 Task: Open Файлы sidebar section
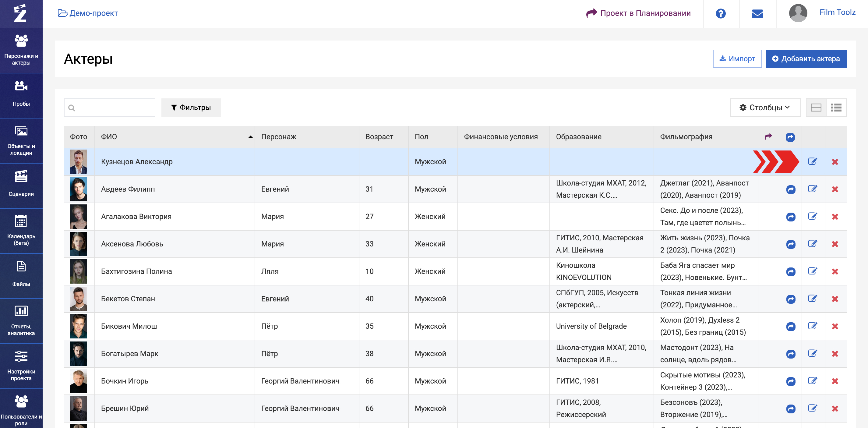click(21, 276)
